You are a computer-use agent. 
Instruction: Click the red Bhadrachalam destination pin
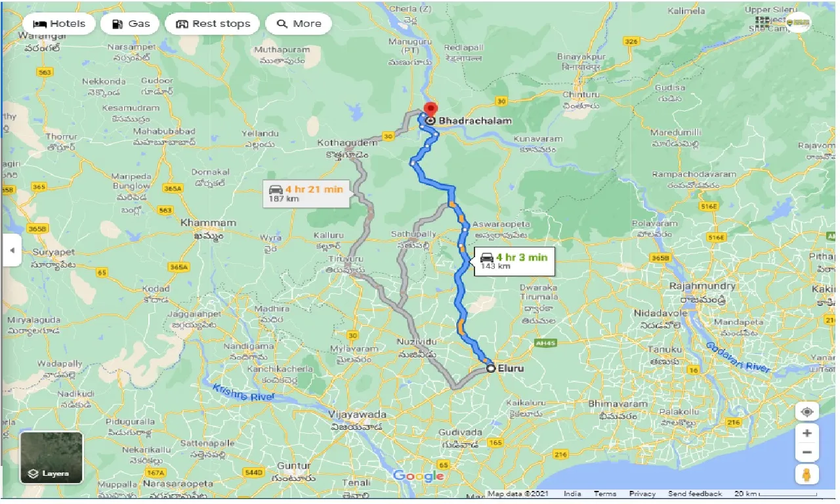430,110
